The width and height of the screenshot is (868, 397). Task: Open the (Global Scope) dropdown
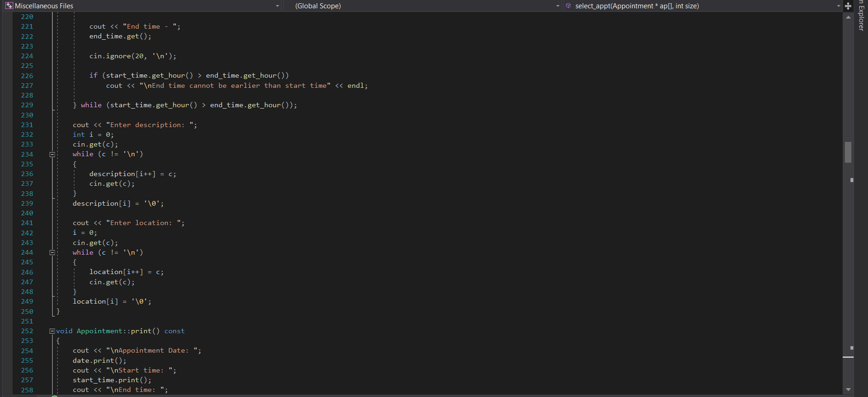pyautogui.click(x=558, y=6)
